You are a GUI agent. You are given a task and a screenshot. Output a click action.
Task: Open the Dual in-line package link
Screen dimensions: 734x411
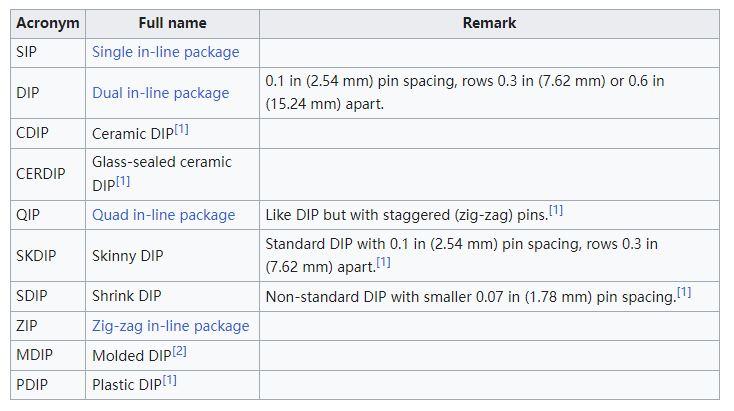pyautogui.click(x=160, y=93)
